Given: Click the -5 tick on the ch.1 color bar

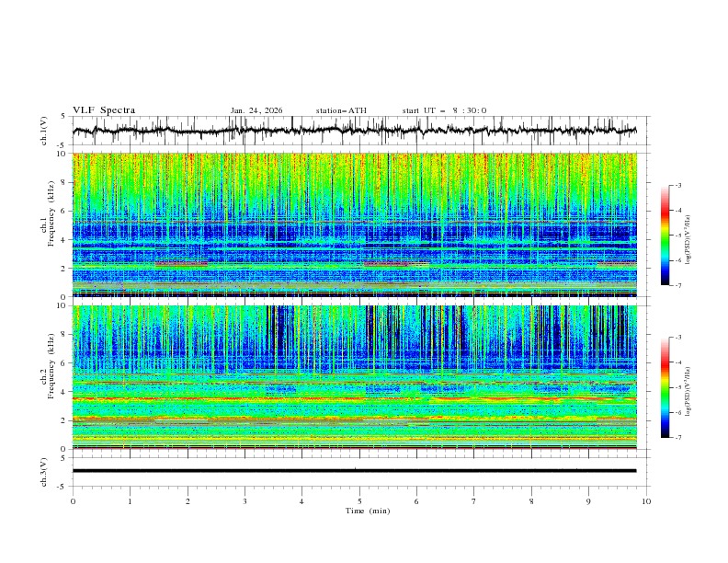Looking at the screenshot, I should tap(678, 236).
